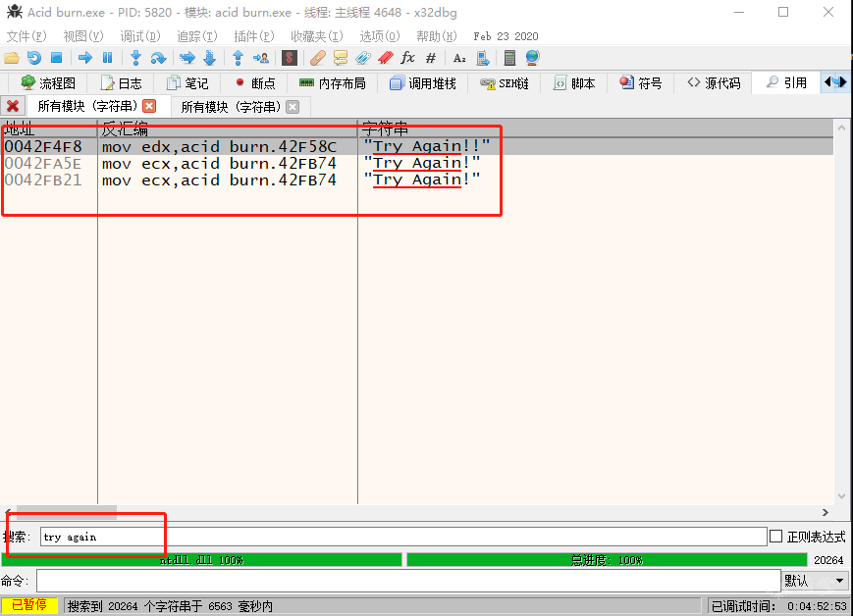Run the program with the arrow icon
Screen dimensions: 853x616
84,58
